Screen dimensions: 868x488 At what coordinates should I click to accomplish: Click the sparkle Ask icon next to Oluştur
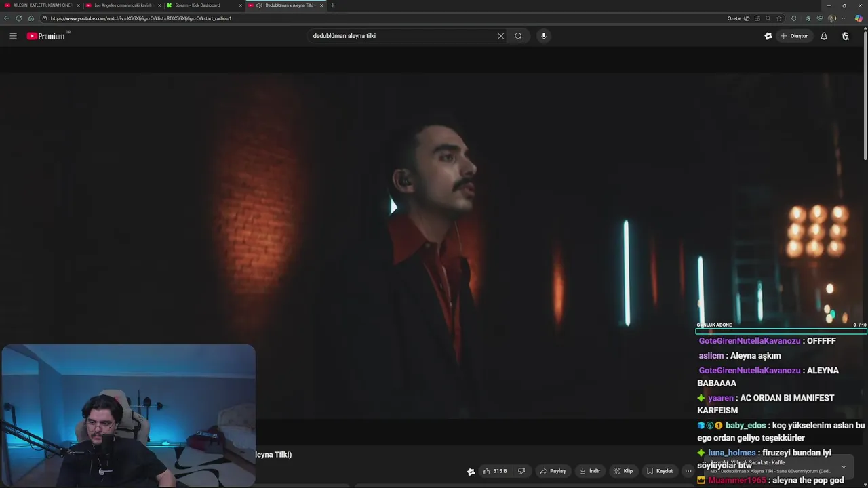(x=768, y=36)
